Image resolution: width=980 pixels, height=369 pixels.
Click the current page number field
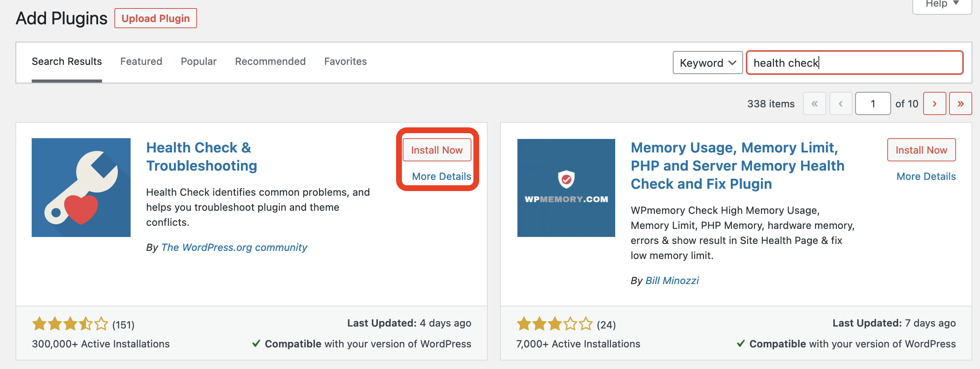873,103
